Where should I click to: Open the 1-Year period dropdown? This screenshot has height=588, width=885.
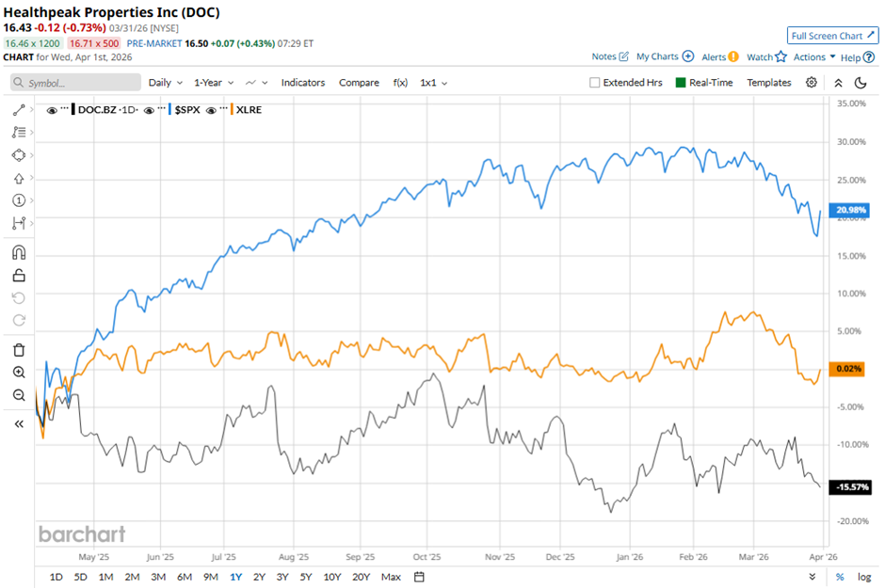point(214,83)
